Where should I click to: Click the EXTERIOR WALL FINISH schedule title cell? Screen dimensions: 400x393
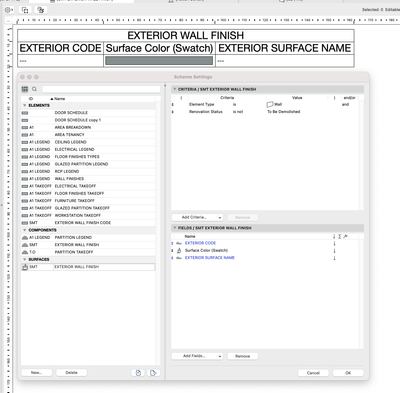tap(186, 35)
